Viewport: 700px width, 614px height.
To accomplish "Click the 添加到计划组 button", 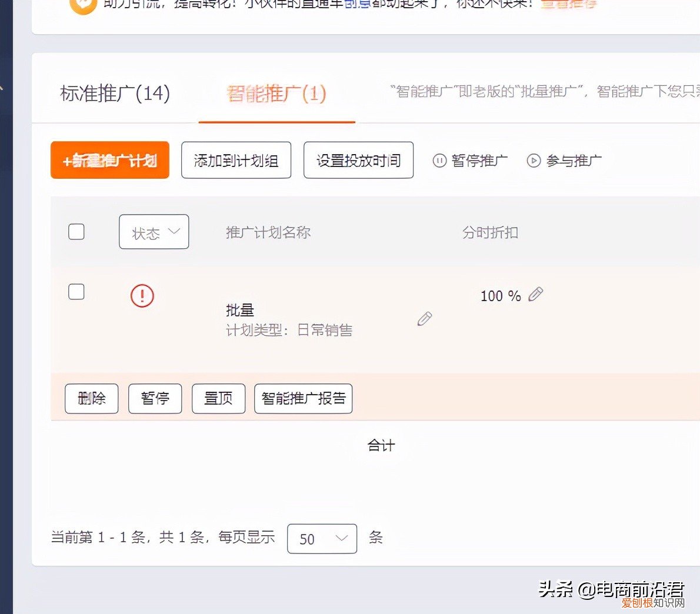I will 236,159.
